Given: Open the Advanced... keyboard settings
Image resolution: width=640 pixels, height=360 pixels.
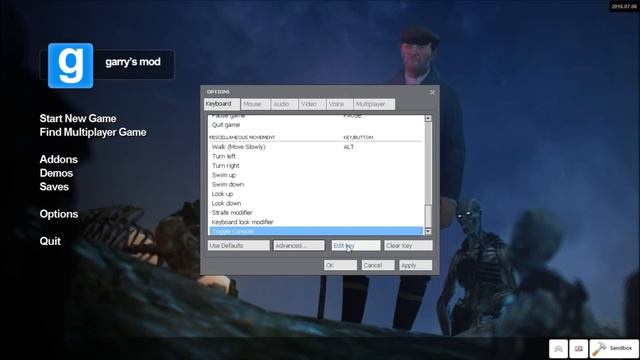Looking at the screenshot, I should [299, 245].
